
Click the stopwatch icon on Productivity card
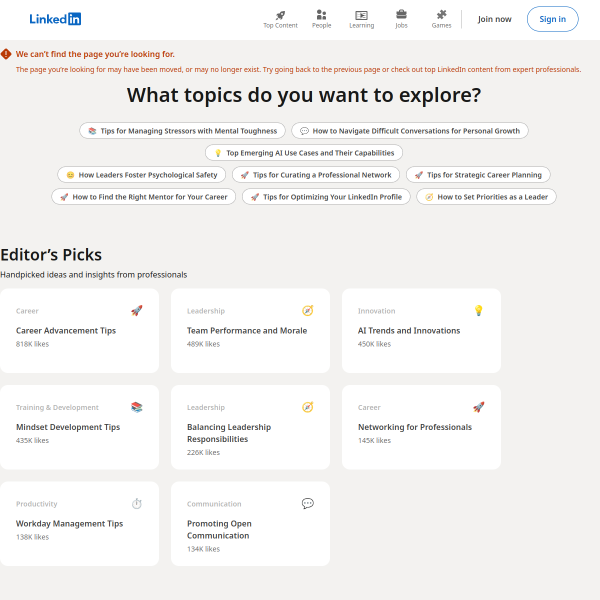point(136,504)
